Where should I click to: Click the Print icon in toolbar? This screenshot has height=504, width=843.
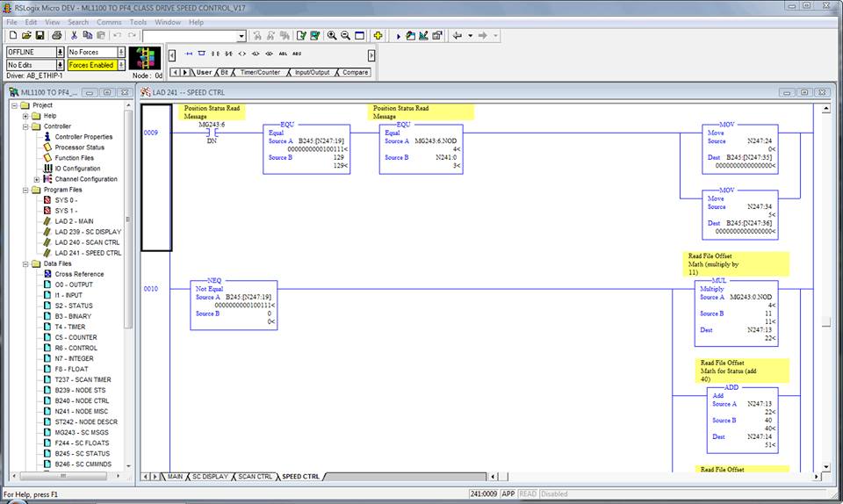pos(57,36)
